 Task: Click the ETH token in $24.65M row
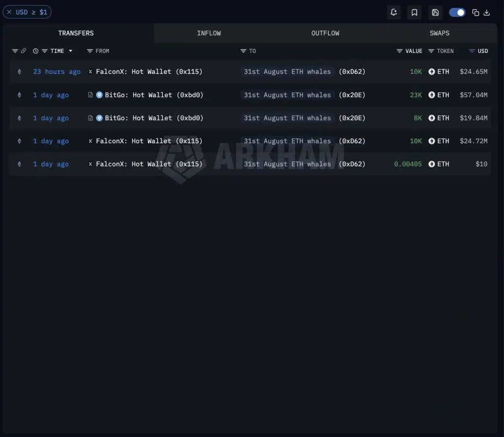point(439,72)
